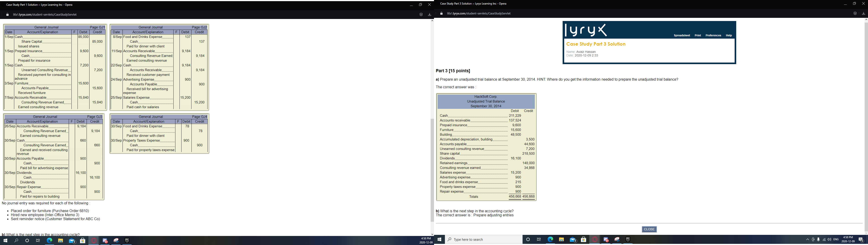
Task: Open the 4:58 PM clock calendar flyout
Action: click(848, 240)
